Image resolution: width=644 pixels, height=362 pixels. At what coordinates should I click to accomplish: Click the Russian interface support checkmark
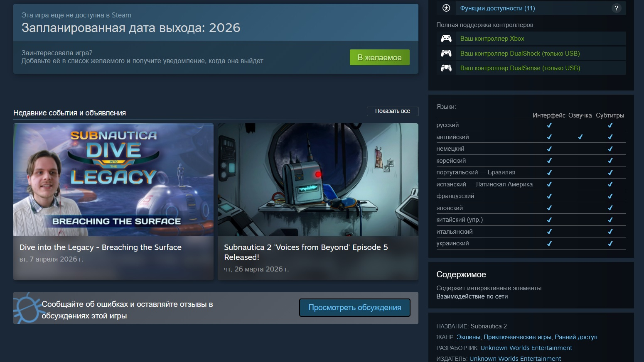(x=549, y=125)
